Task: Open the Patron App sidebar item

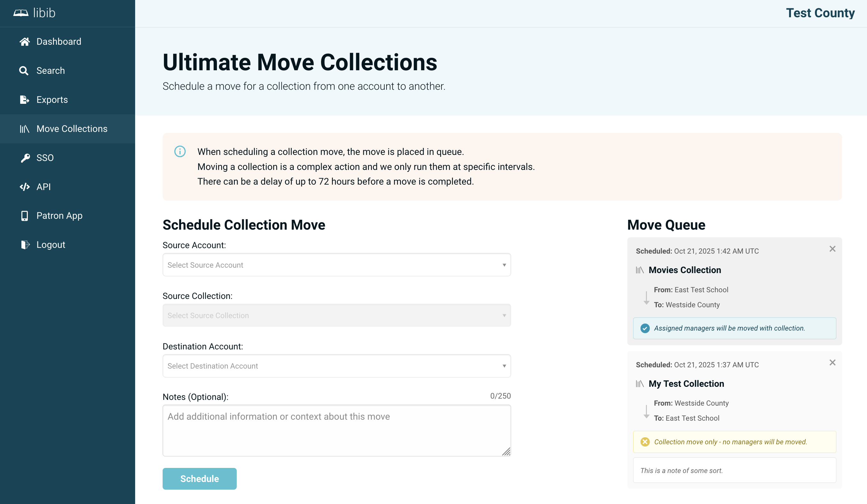Action: (x=67, y=216)
